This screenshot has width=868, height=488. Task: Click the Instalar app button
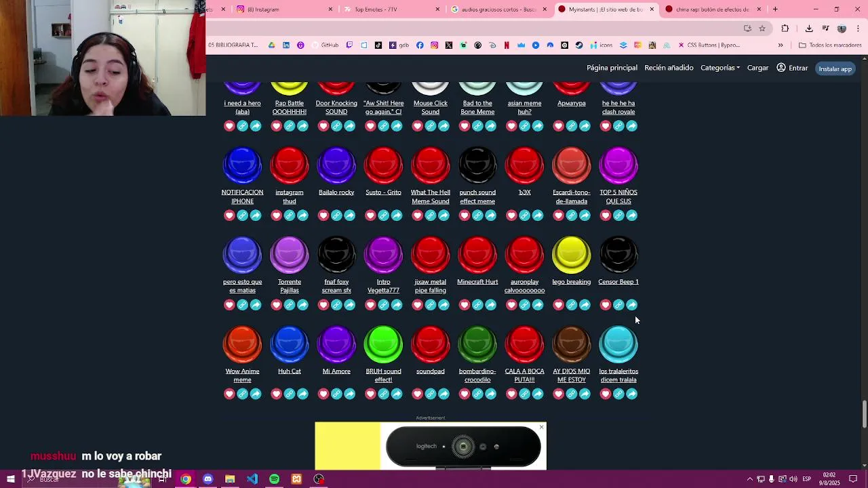(835, 68)
